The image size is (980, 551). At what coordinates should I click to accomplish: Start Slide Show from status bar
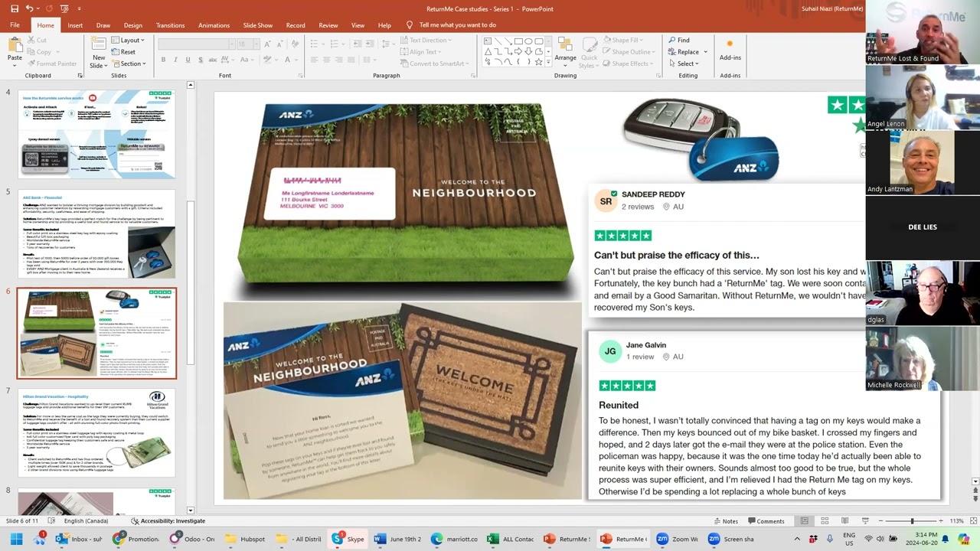[866, 521]
